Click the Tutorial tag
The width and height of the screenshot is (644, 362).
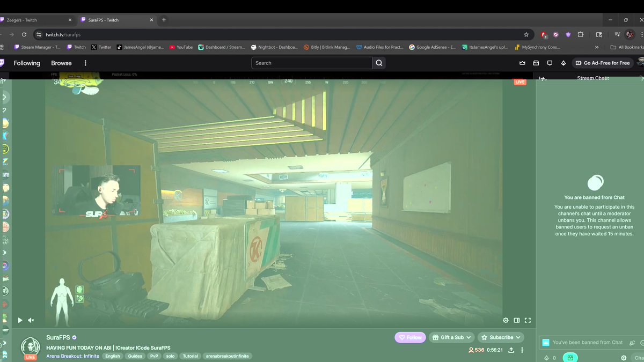(190, 356)
